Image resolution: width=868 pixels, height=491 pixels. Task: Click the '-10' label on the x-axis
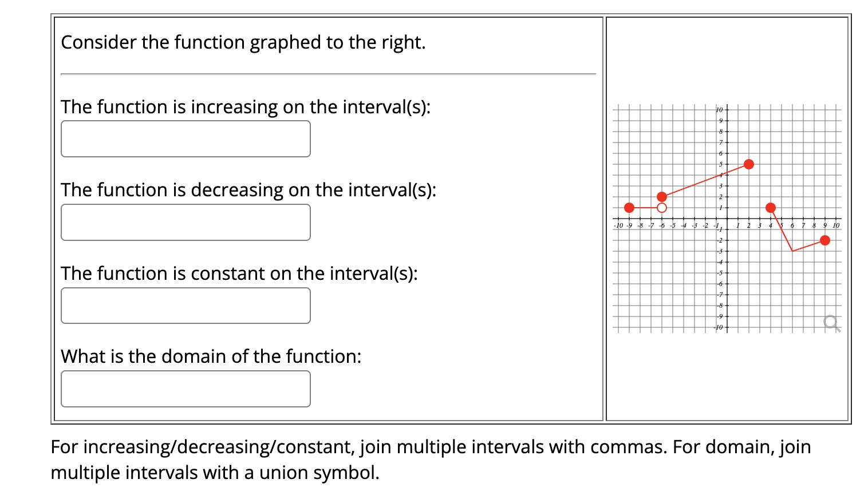618,225
